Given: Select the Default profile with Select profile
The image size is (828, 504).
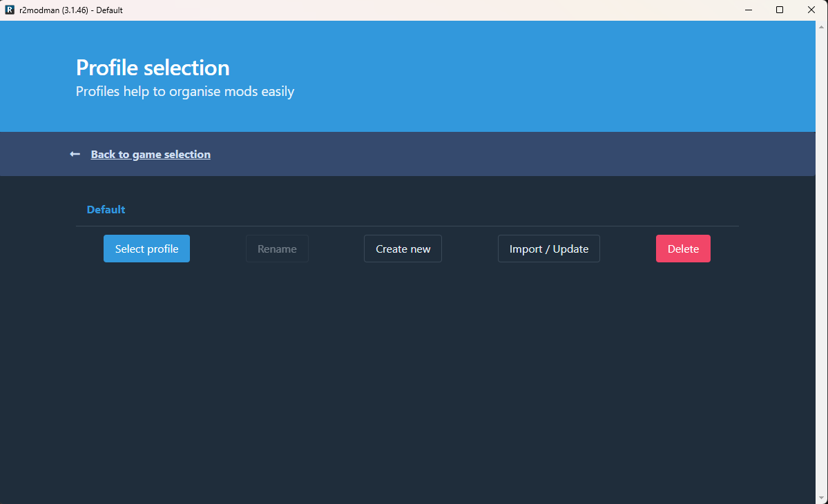Looking at the screenshot, I should click(x=146, y=248).
